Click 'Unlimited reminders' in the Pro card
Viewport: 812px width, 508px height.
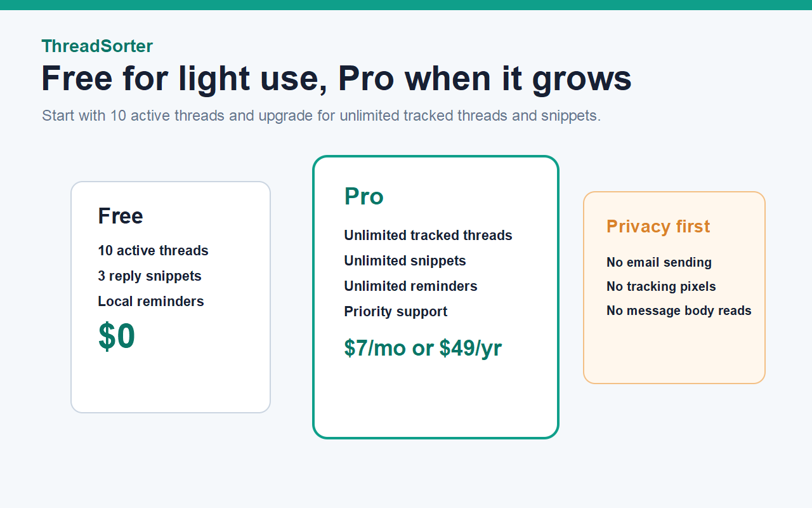click(x=410, y=286)
